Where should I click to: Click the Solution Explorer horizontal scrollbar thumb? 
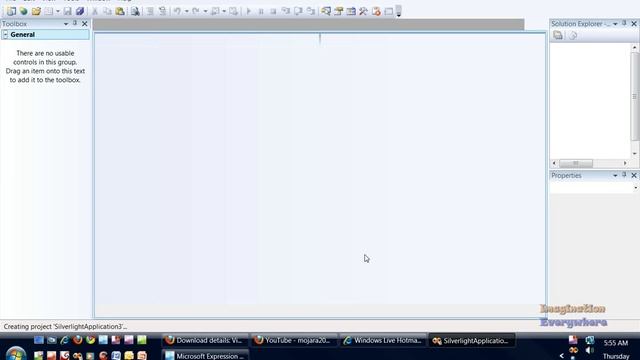click(x=576, y=163)
